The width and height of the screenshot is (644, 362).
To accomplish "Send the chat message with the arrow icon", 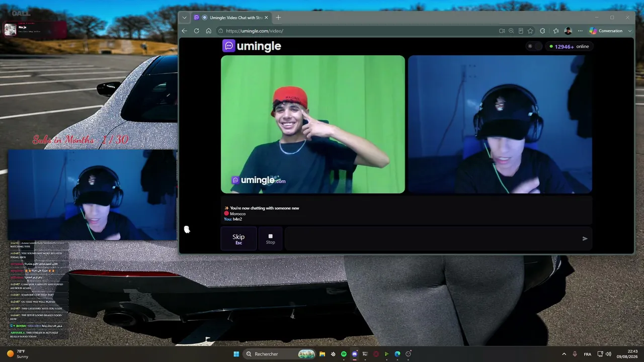I will (x=585, y=239).
